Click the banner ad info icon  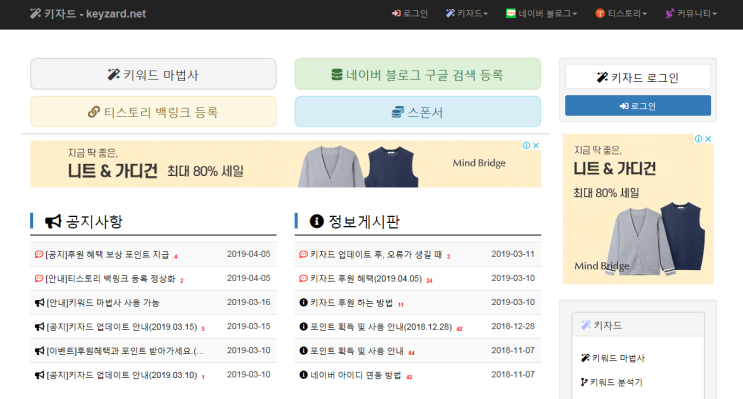[526, 145]
